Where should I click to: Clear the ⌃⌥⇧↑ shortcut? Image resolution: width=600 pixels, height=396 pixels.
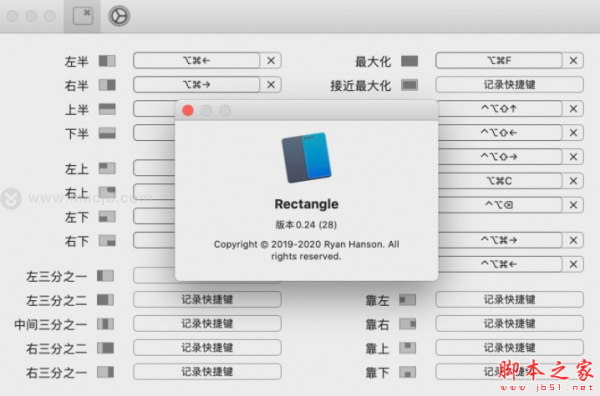(573, 109)
